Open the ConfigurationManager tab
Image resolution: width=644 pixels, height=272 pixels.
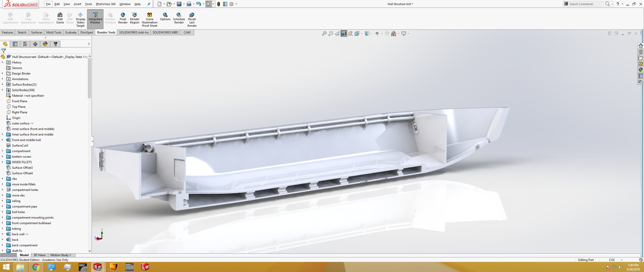tap(25, 44)
